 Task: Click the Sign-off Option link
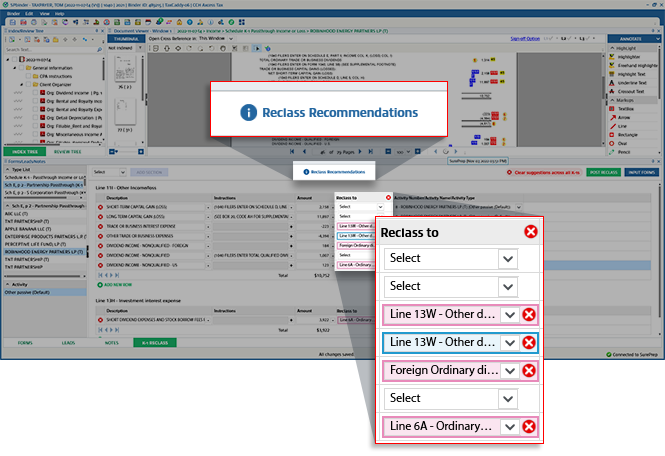coord(525,39)
